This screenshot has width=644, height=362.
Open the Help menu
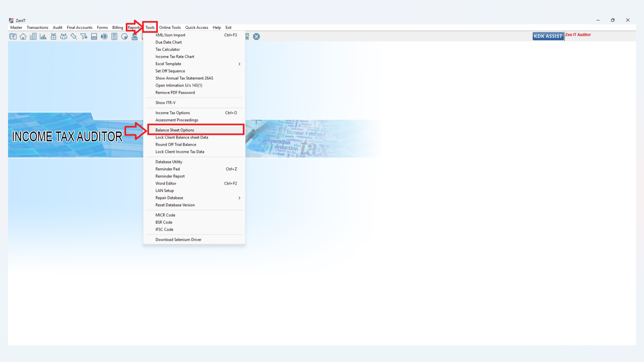217,27
